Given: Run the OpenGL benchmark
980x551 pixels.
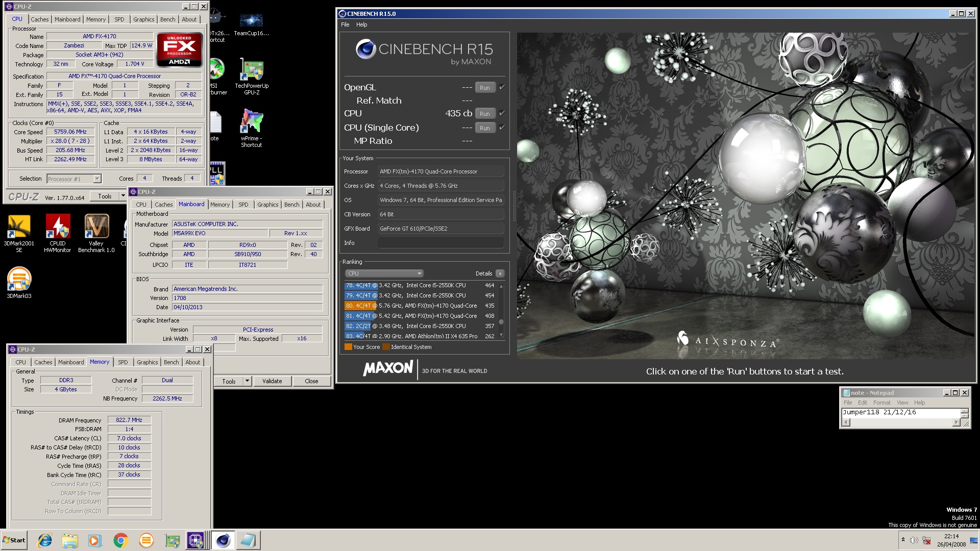Looking at the screenshot, I should [484, 87].
